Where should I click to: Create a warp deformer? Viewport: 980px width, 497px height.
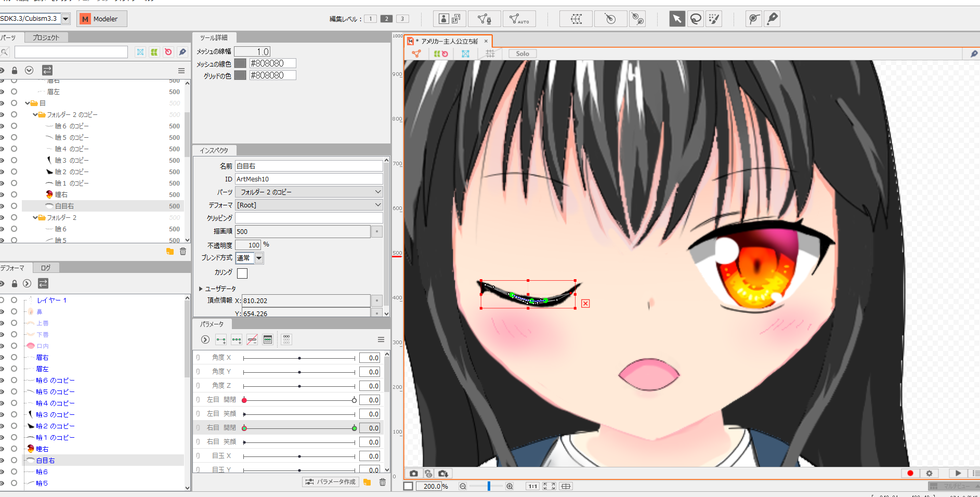[x=576, y=19]
